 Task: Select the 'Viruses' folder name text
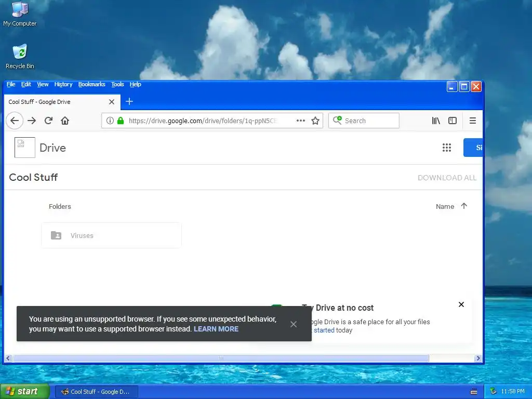pyautogui.click(x=82, y=235)
